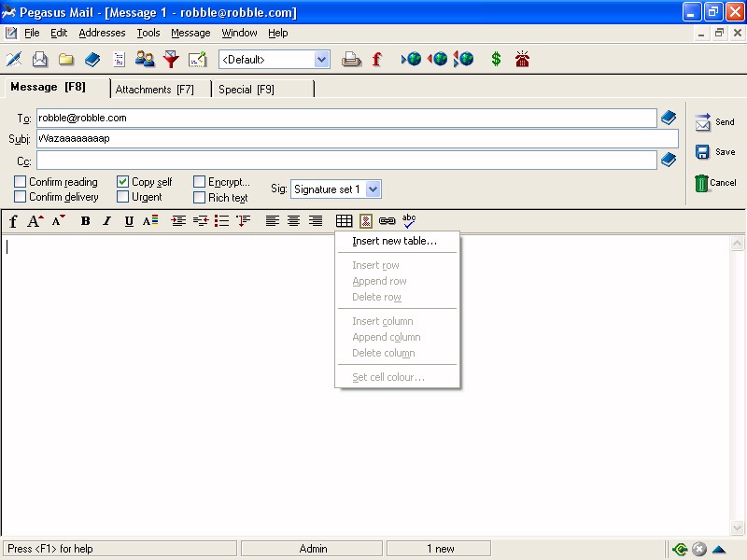
Task: Send the message with the Send button
Action: click(714, 122)
